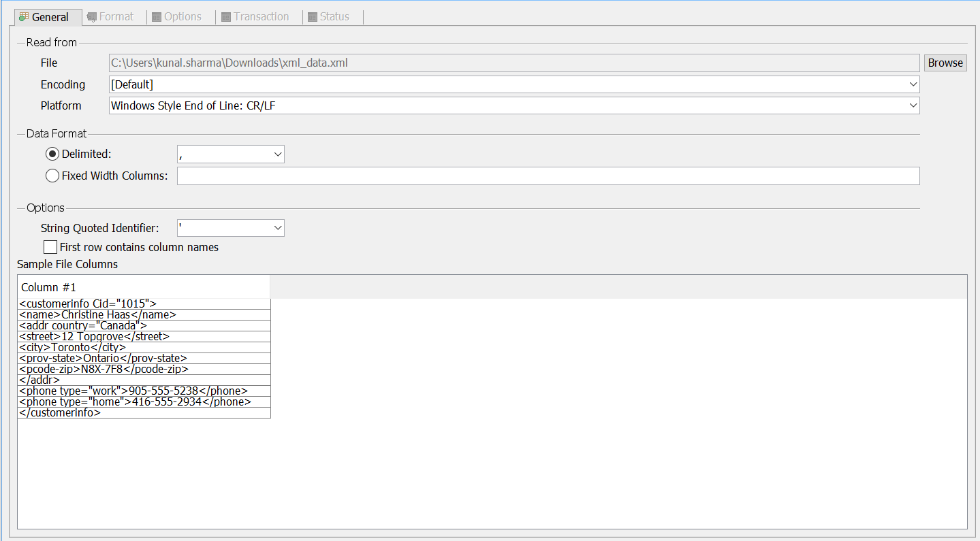Click the Fixed Width Columns text field

[x=548, y=176]
